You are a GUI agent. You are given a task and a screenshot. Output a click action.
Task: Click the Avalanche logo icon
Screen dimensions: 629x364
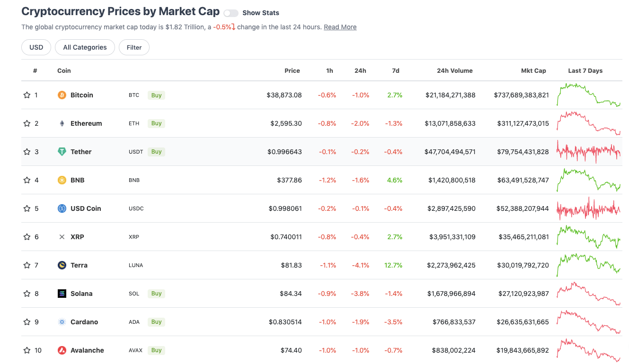62,350
